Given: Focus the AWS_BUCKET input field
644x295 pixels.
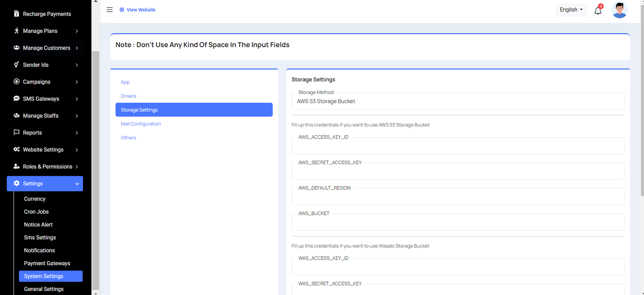Looking at the screenshot, I should 458,222.
